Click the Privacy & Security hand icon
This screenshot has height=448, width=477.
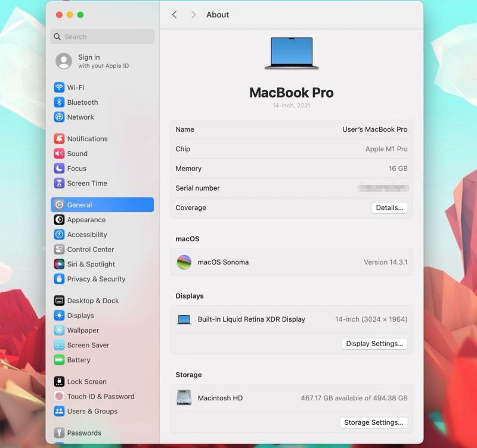[59, 279]
